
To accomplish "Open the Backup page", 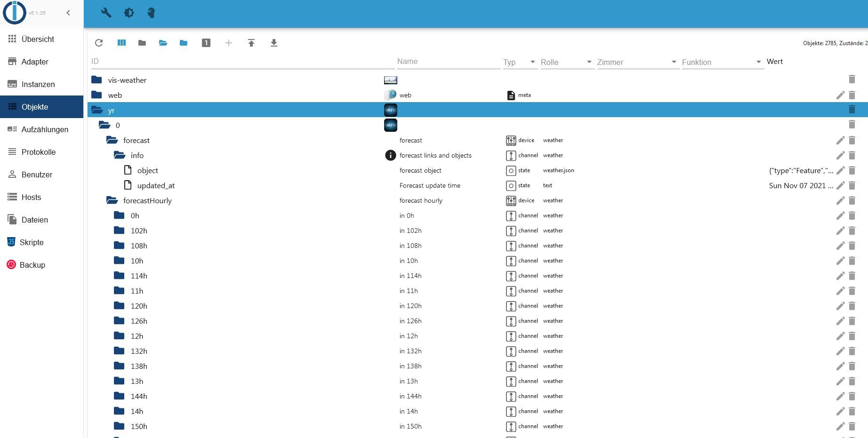I will click(41, 265).
